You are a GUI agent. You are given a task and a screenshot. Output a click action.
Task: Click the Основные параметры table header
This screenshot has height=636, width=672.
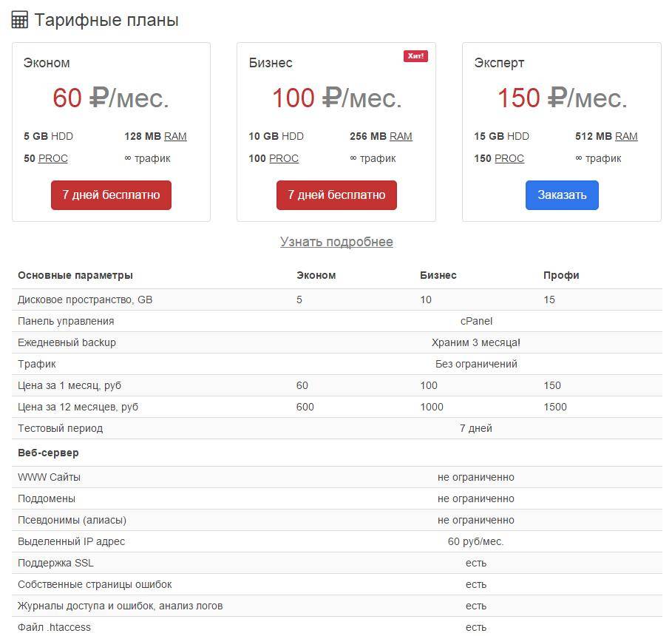pyautogui.click(x=75, y=275)
